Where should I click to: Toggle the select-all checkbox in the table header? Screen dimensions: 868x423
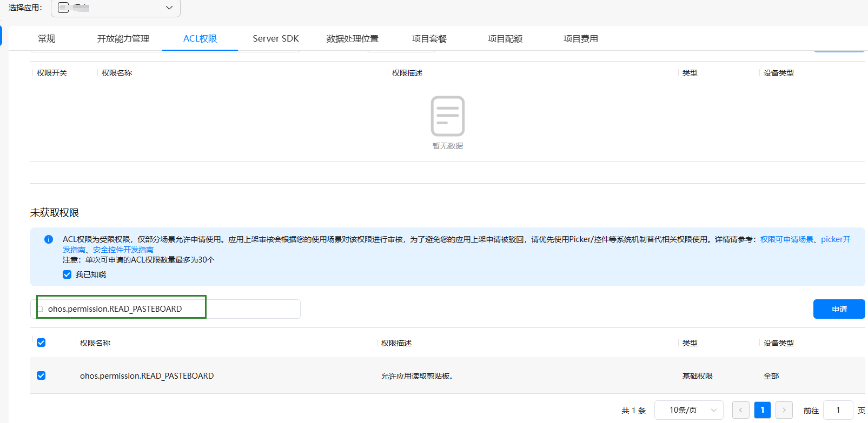tap(41, 343)
